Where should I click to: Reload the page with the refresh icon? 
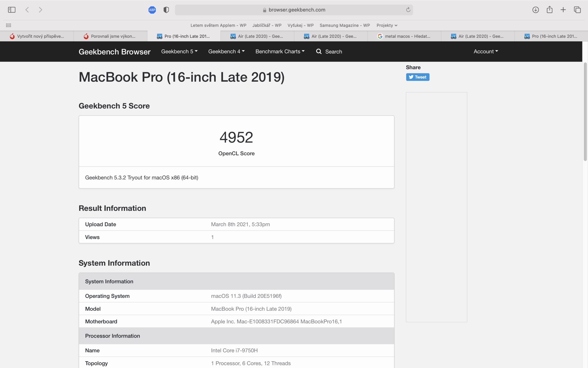[x=408, y=10]
